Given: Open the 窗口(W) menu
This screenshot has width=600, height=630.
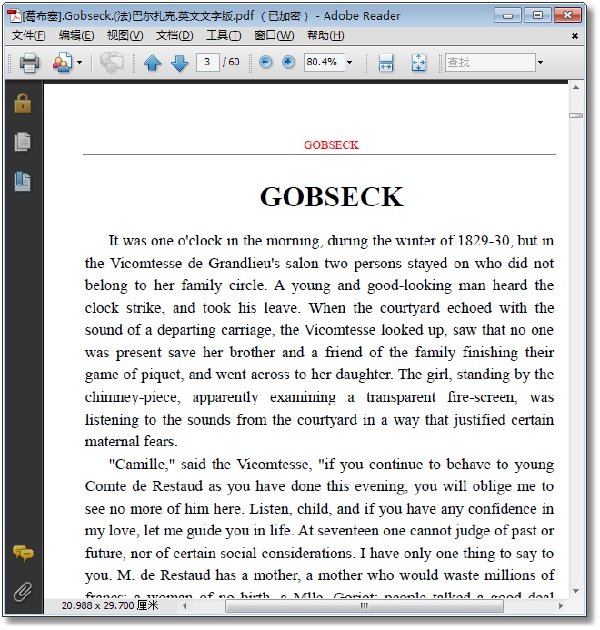Looking at the screenshot, I should click(x=274, y=36).
